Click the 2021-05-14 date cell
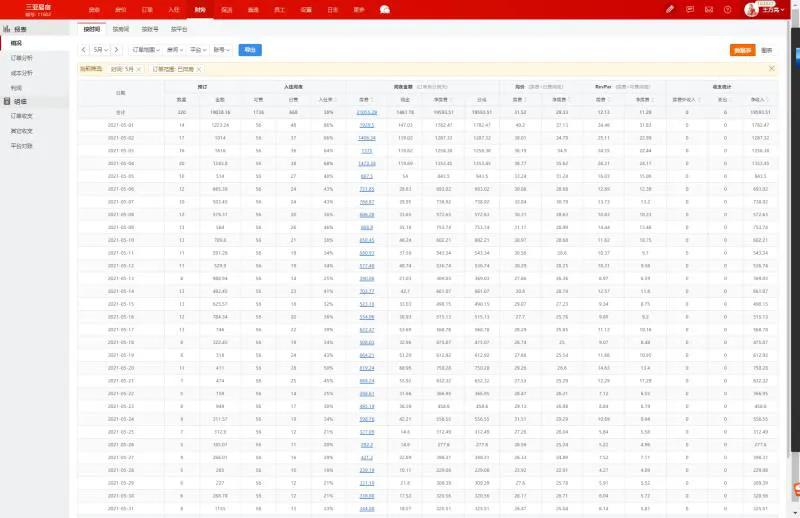Image resolution: width=800 pixels, height=518 pixels. tap(120, 291)
